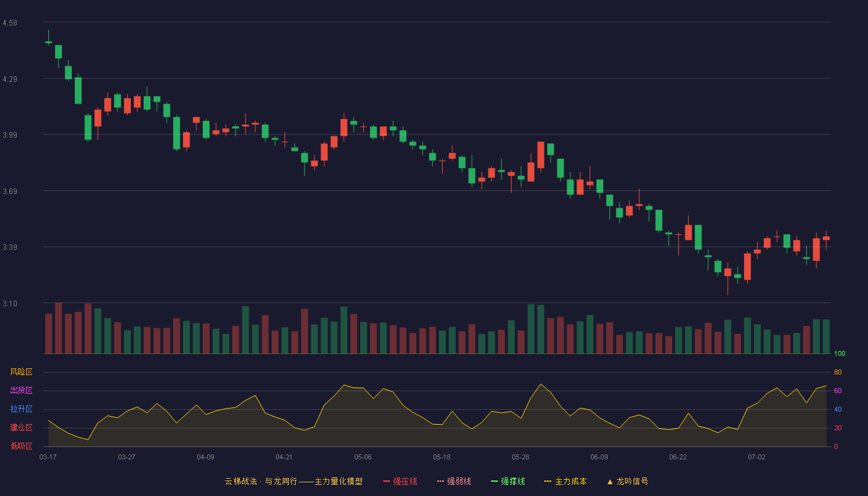The width and height of the screenshot is (868, 496).
Task: Click the 4.58 price axis label
Action: pos(10,23)
